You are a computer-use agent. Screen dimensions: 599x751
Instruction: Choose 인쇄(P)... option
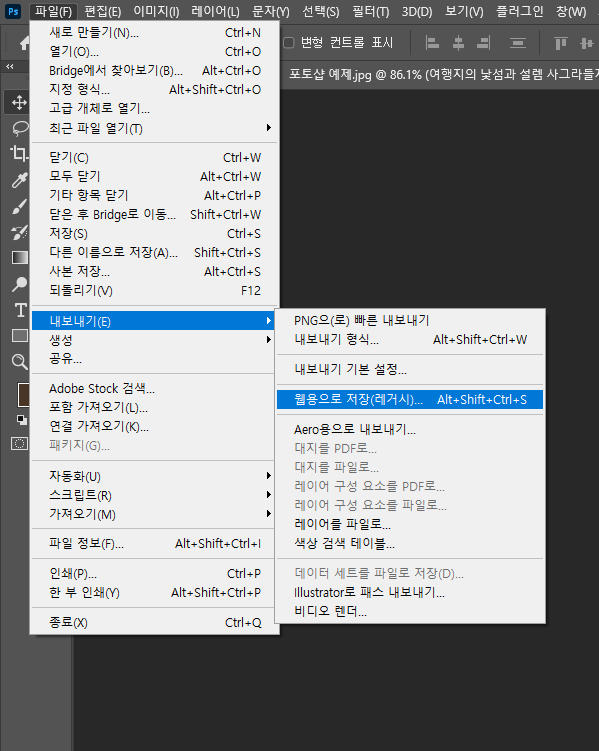(x=155, y=573)
